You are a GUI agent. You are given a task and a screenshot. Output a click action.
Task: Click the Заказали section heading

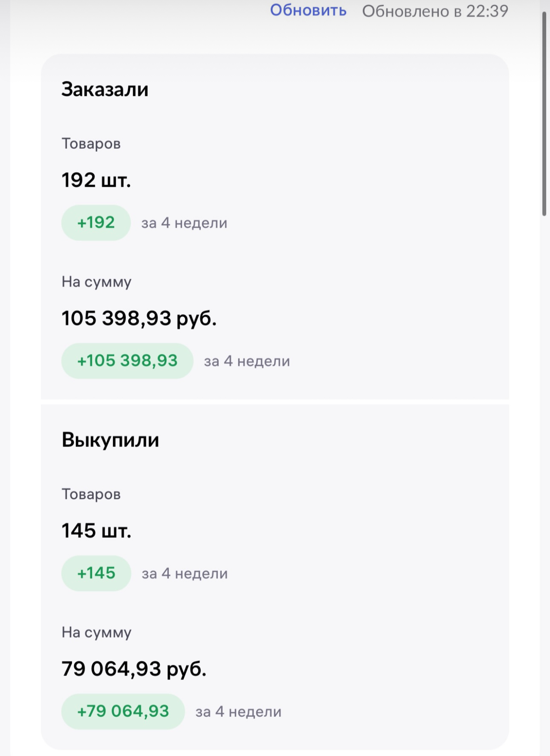click(105, 89)
